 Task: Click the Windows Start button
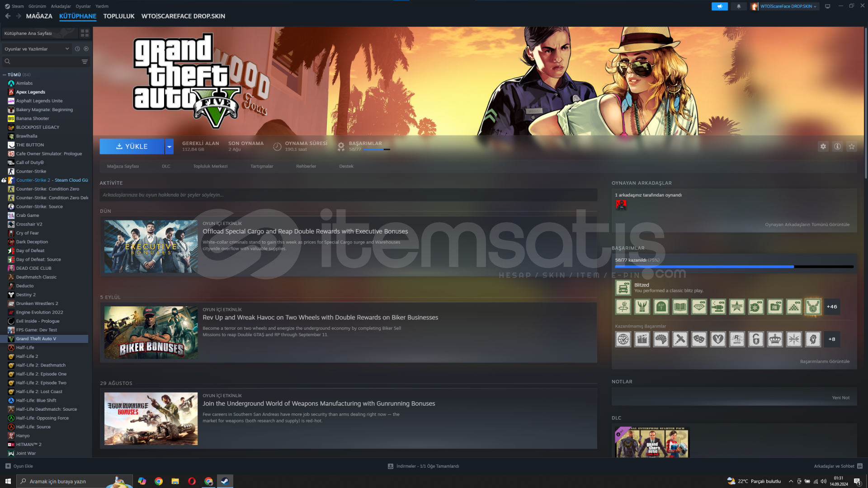point(8,481)
